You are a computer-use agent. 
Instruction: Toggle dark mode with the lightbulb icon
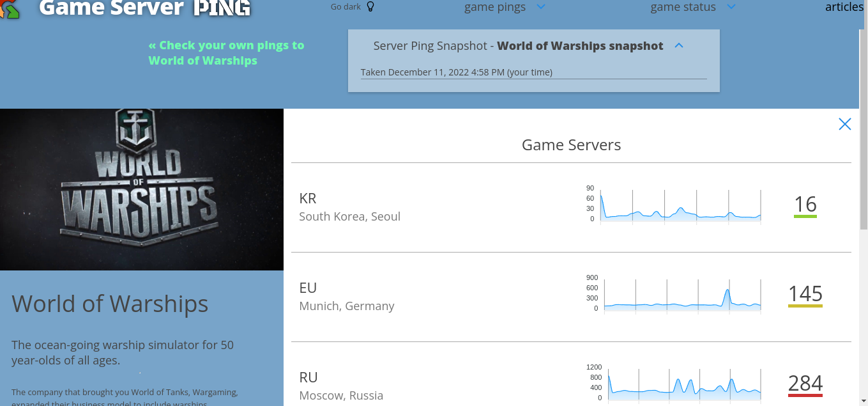coord(370,6)
